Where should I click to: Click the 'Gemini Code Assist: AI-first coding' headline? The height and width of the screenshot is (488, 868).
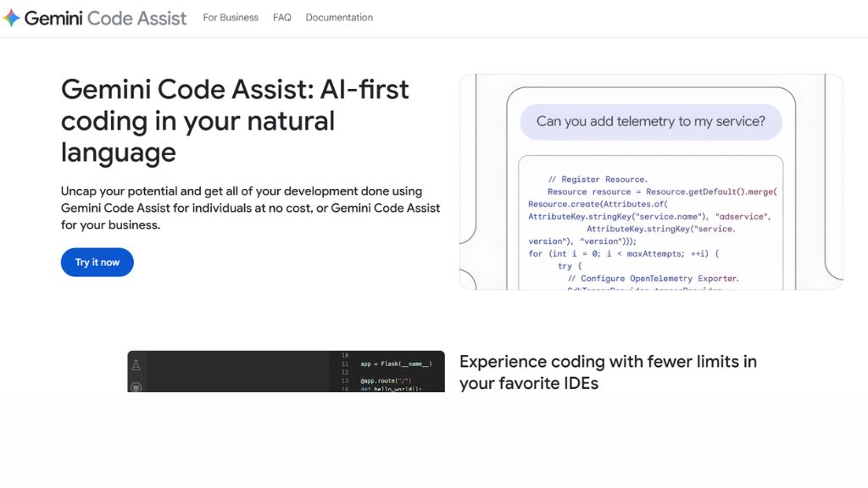click(235, 120)
